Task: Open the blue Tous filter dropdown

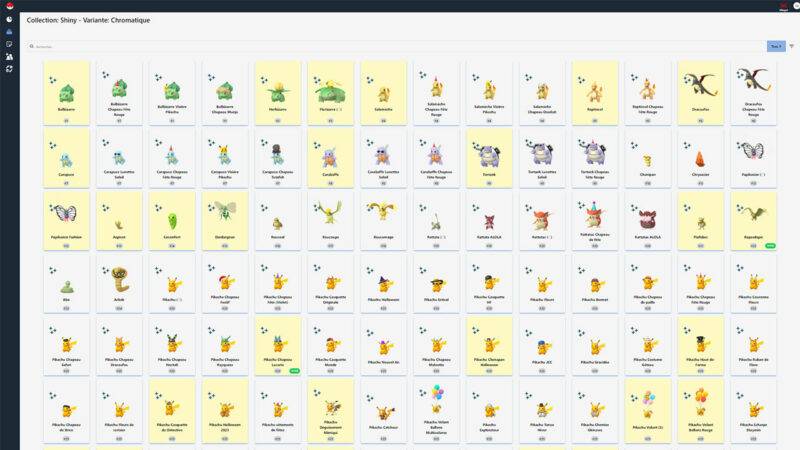Action: coord(776,46)
